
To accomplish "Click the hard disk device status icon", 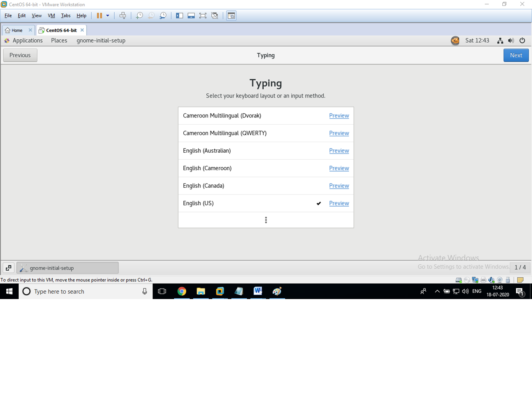I will pyautogui.click(x=459, y=280).
